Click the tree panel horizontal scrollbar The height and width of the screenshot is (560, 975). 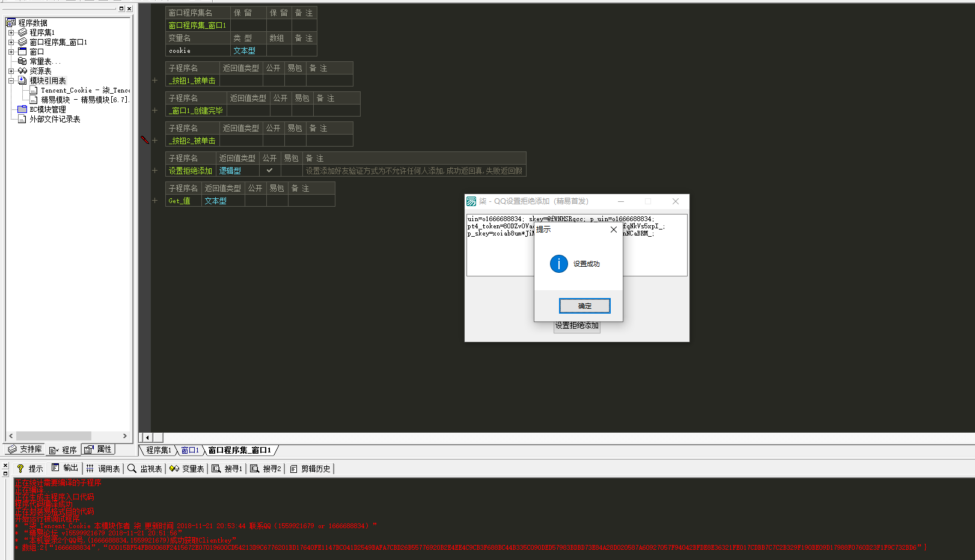point(54,436)
